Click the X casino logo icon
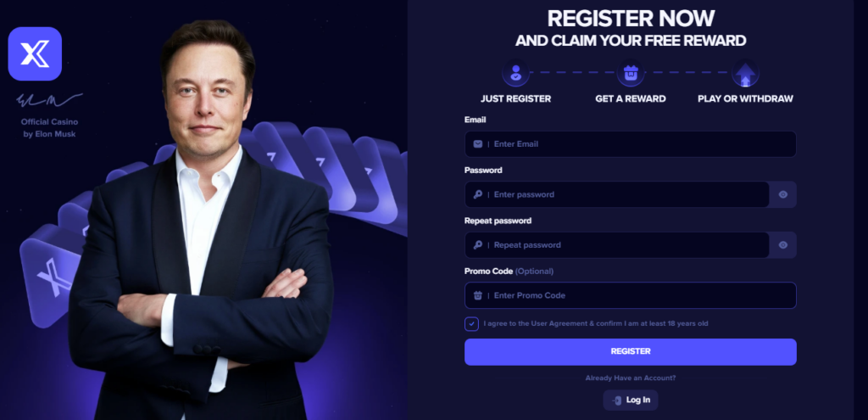868x420 pixels. [35, 53]
